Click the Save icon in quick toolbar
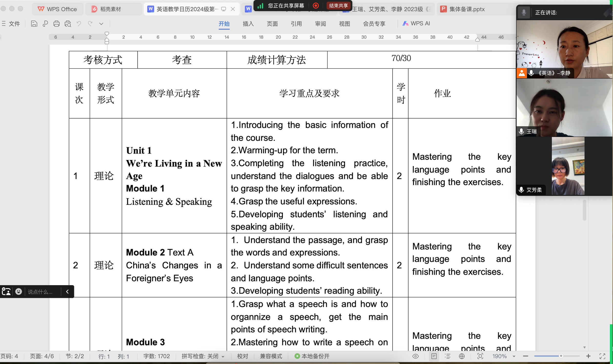The width and height of the screenshot is (613, 364). point(34,24)
